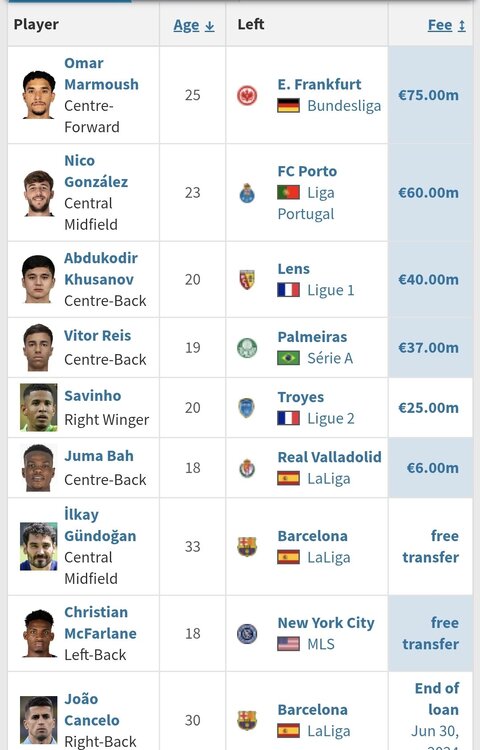Image resolution: width=480 pixels, height=750 pixels.
Task: Click the Eintracht Frankfurt club crest
Action: (x=247, y=95)
